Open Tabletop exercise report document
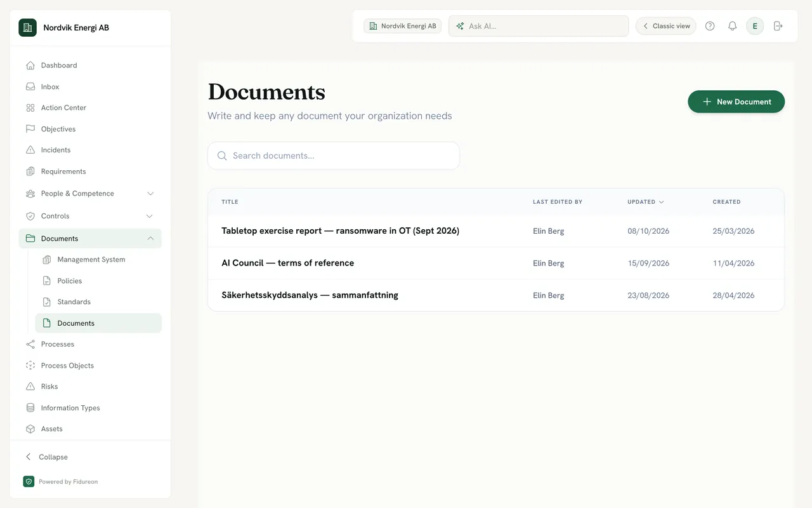Image resolution: width=812 pixels, height=508 pixels. [340, 231]
